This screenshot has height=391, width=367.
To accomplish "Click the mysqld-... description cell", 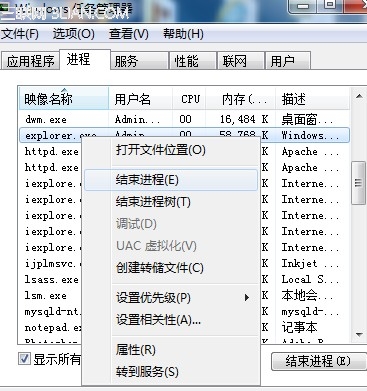I will [x=310, y=311].
